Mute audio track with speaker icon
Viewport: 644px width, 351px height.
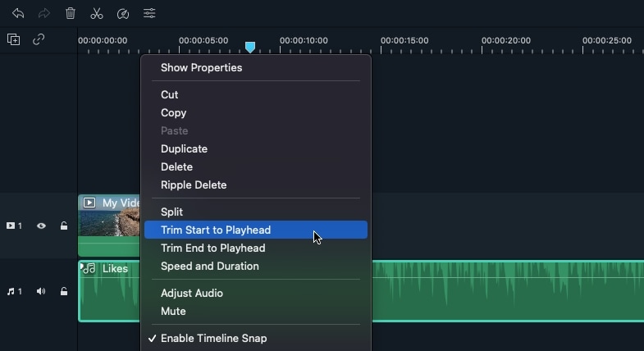click(41, 291)
